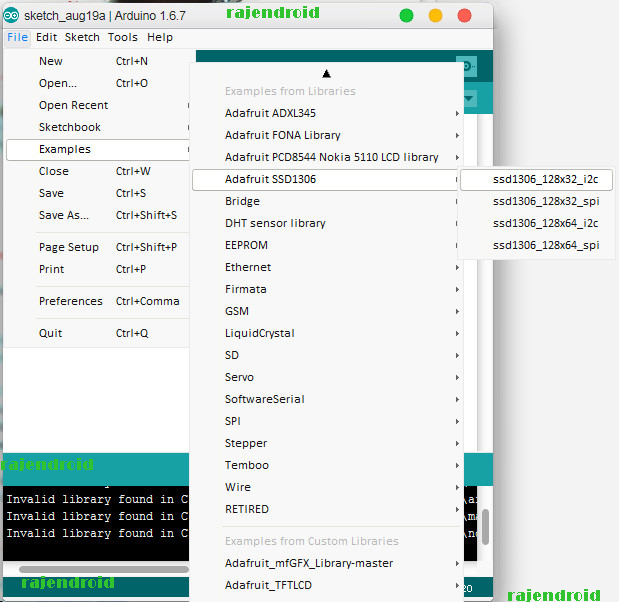Image resolution: width=619 pixels, height=602 pixels.
Task: Open Stepper examples submenu
Action: 327,444
